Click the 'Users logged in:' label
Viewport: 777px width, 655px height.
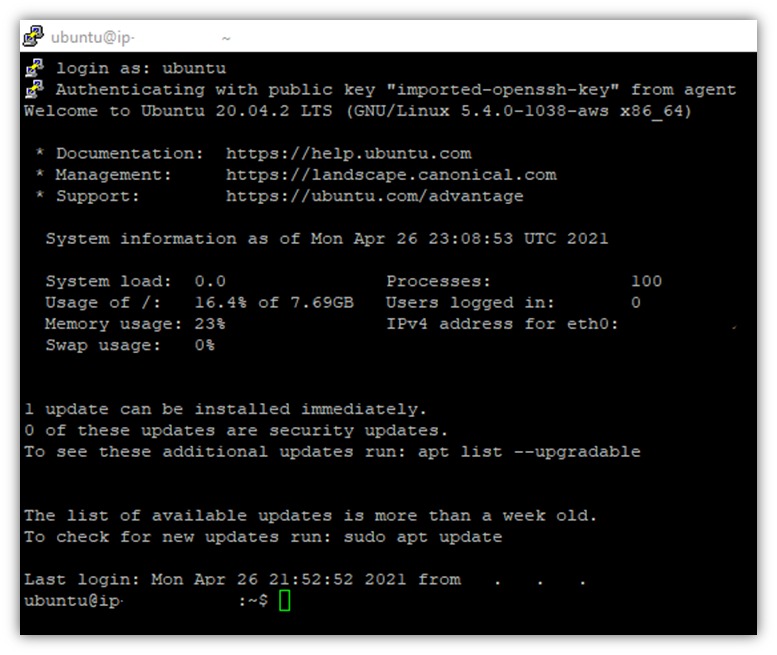(470, 302)
